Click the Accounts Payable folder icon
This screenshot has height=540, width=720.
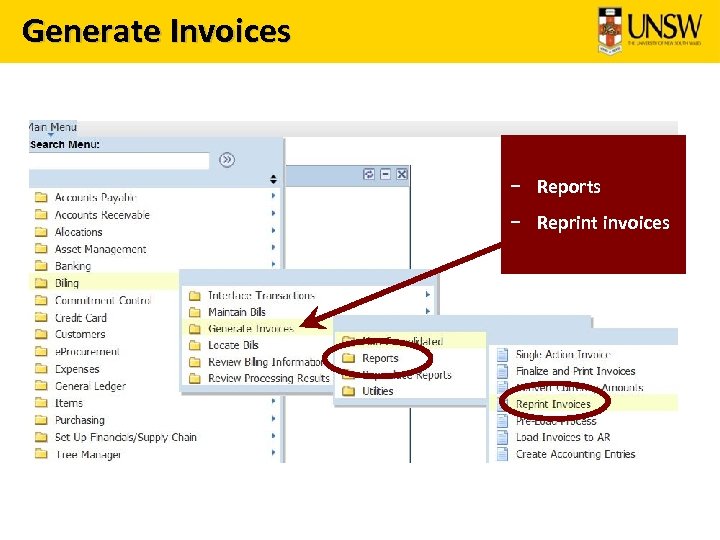[x=41, y=197]
